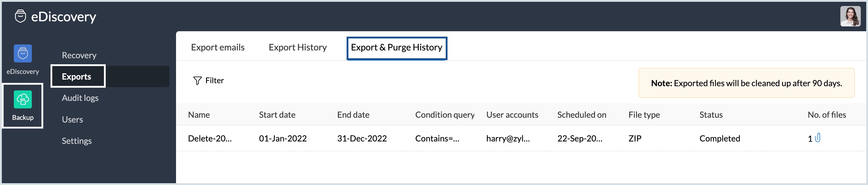This screenshot has height=185, width=868.
Task: Open the Delete-20... export record
Action: pyautogui.click(x=210, y=138)
